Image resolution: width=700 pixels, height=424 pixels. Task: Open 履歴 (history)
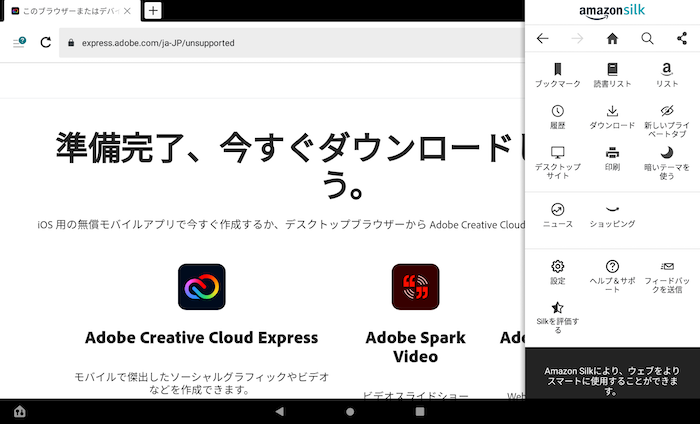point(558,117)
